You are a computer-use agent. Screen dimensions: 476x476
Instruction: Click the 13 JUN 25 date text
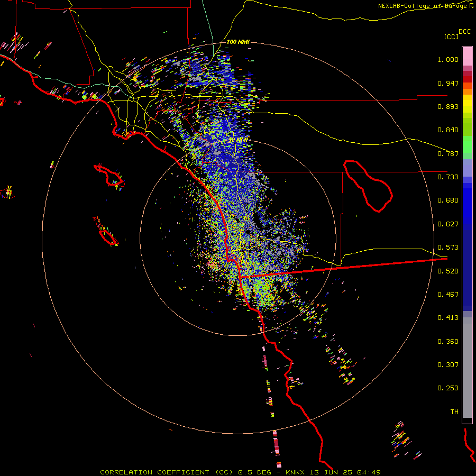point(331,472)
